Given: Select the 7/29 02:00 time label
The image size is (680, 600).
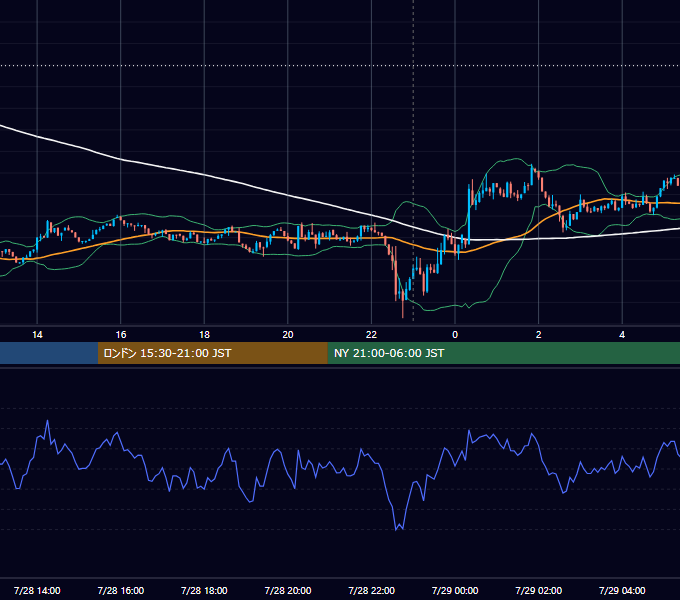Looking at the screenshot, I should (539, 590).
